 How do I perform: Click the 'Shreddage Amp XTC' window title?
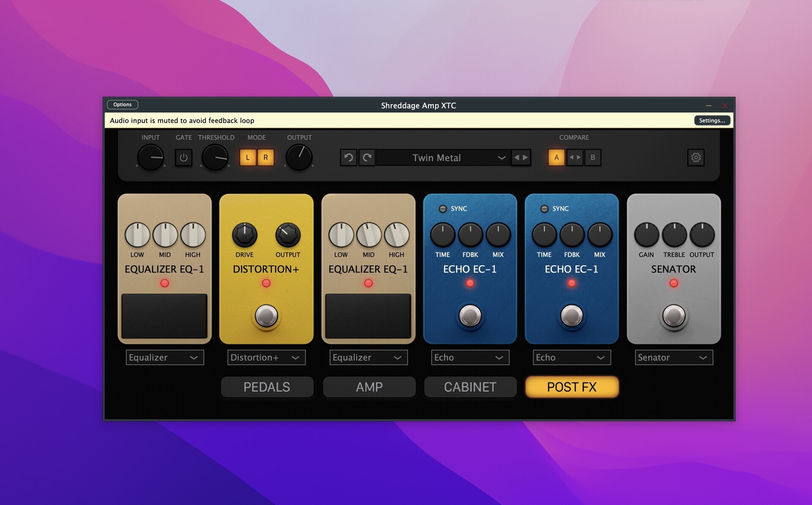coord(419,105)
